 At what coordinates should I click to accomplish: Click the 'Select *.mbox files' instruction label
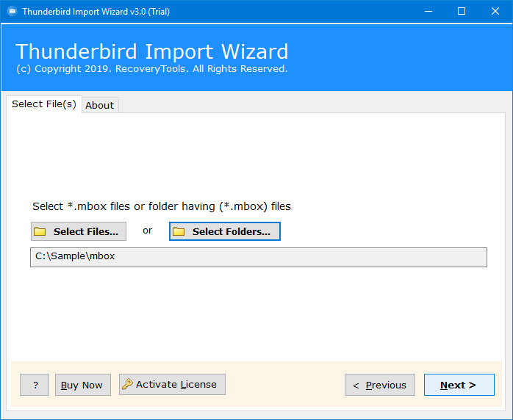pyautogui.click(x=162, y=206)
